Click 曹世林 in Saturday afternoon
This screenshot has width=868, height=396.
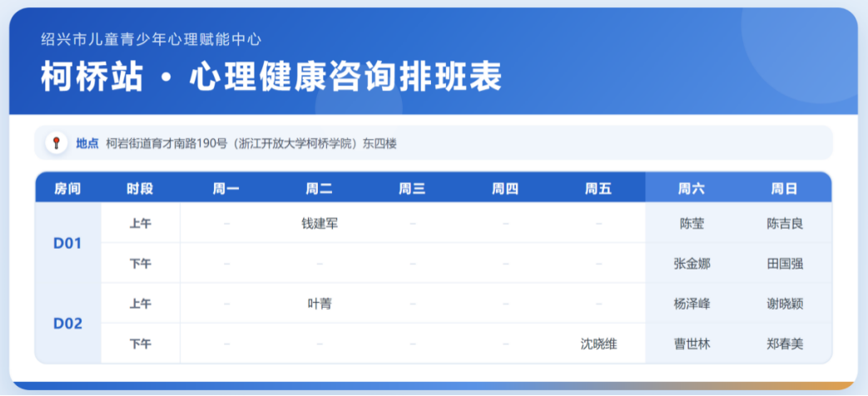click(692, 344)
